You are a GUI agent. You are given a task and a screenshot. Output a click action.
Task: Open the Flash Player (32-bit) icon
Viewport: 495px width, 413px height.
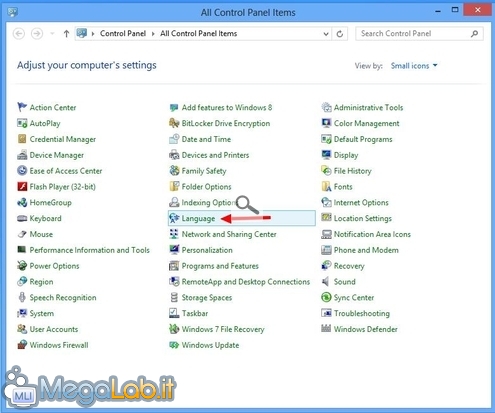coord(22,186)
